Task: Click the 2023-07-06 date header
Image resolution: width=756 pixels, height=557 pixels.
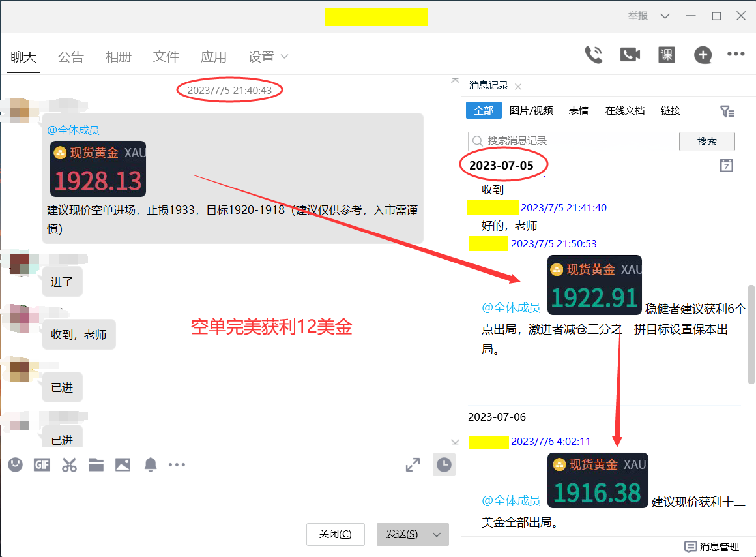Action: [x=497, y=417]
